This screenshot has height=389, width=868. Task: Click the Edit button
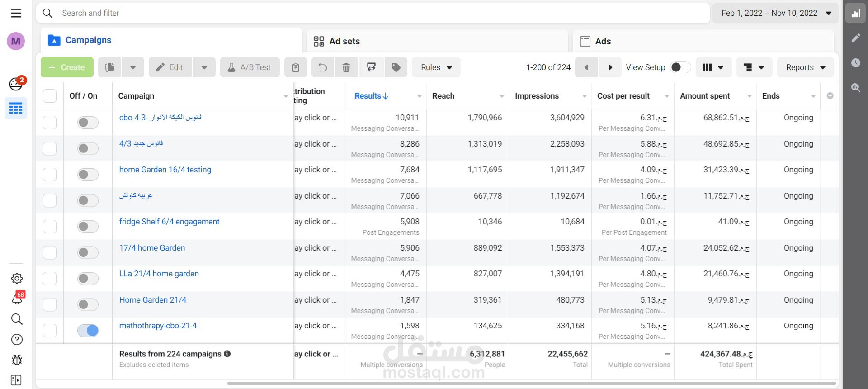pos(170,67)
